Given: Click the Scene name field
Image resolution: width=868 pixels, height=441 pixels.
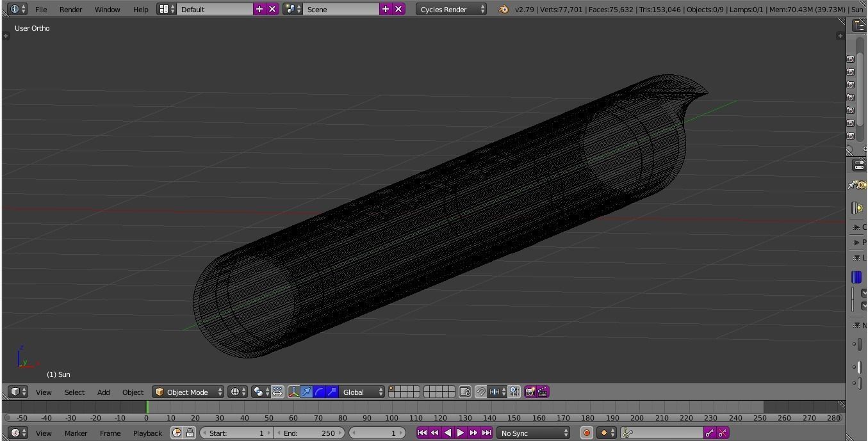Looking at the screenshot, I should click(341, 9).
